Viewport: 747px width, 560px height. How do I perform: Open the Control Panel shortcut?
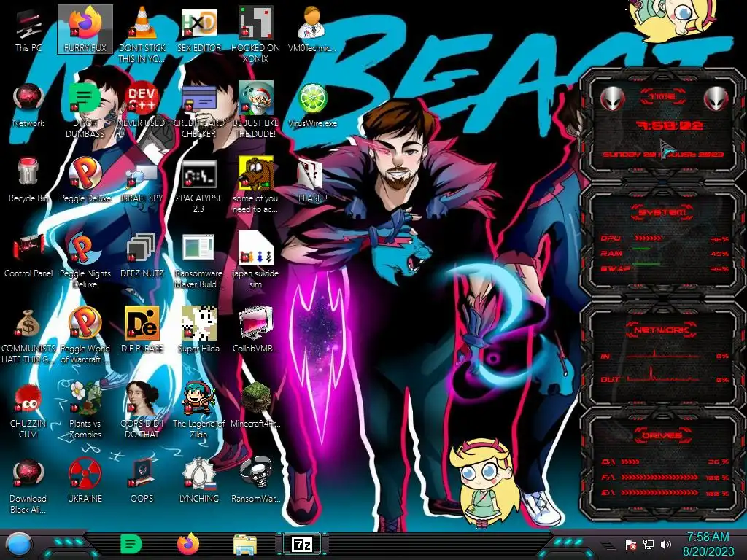28,256
